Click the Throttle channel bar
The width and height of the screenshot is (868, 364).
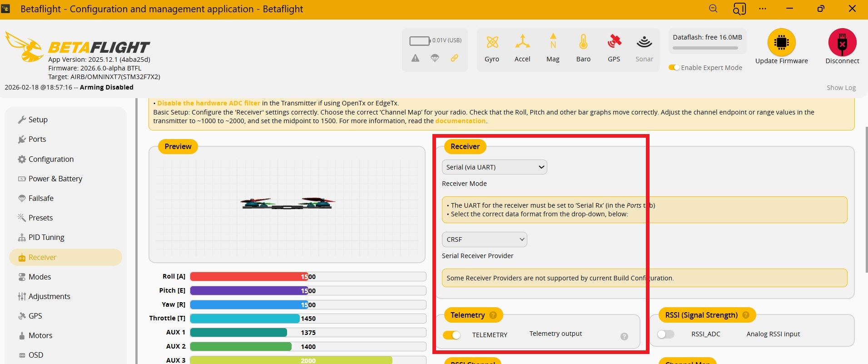308,319
